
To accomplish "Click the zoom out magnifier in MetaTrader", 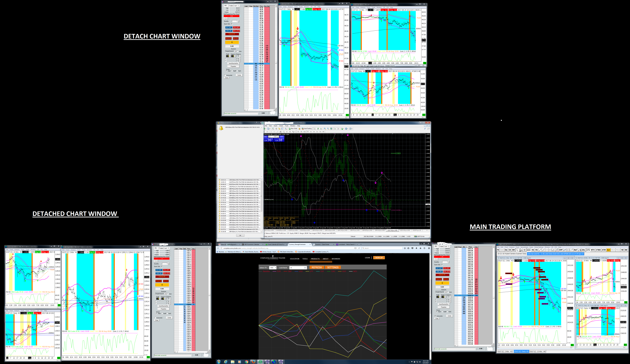I will click(328, 129).
